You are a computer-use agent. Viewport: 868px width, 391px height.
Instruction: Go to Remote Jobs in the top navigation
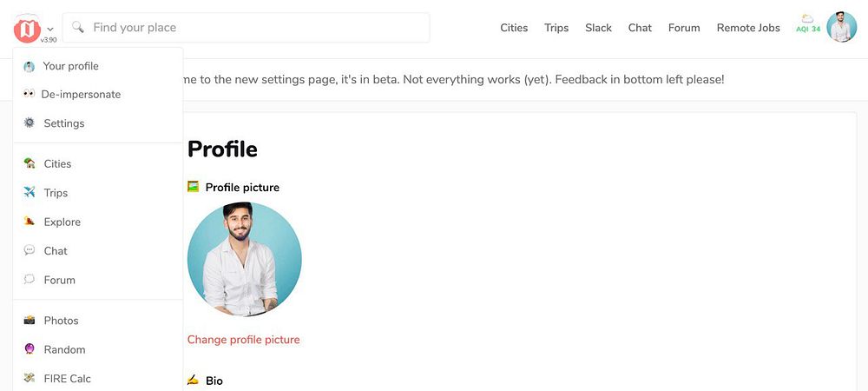point(747,28)
